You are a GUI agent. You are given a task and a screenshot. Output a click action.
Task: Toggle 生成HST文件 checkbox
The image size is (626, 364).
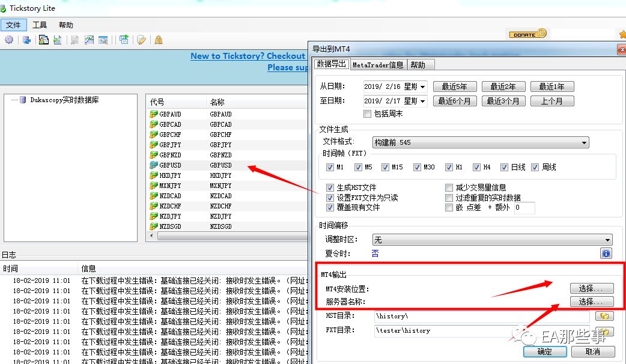pyautogui.click(x=330, y=187)
